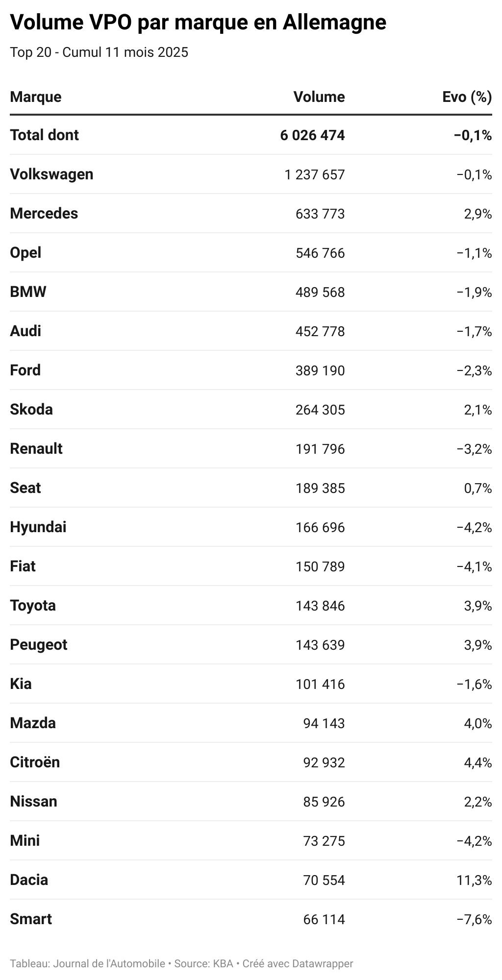This screenshot has width=502, height=980.
Task: Select the Smart brand name cell
Action: point(31,919)
